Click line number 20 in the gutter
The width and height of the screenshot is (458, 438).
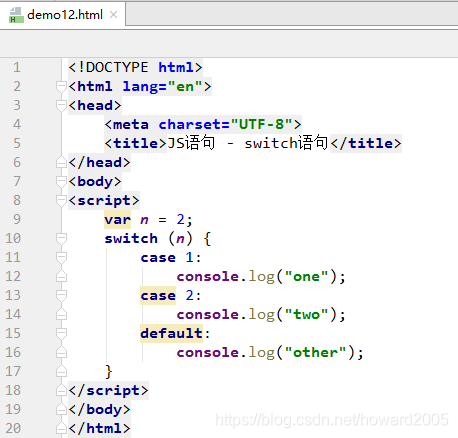click(x=13, y=429)
